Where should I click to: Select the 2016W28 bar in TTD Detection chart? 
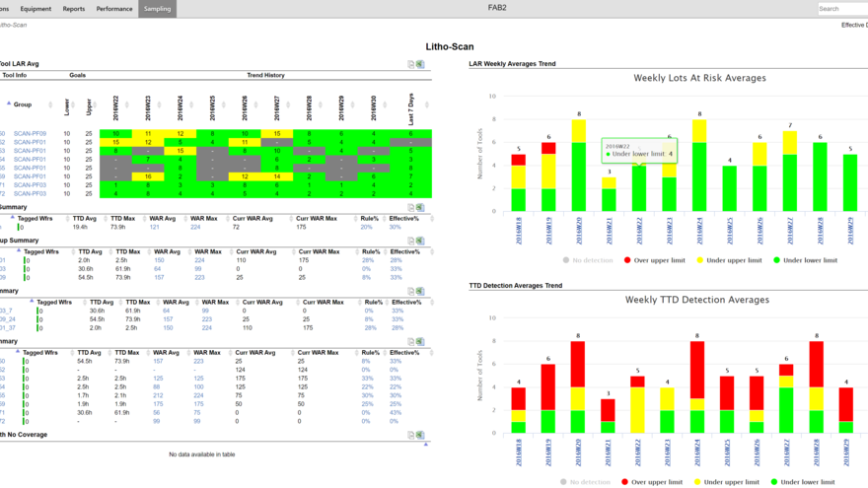tap(817, 387)
